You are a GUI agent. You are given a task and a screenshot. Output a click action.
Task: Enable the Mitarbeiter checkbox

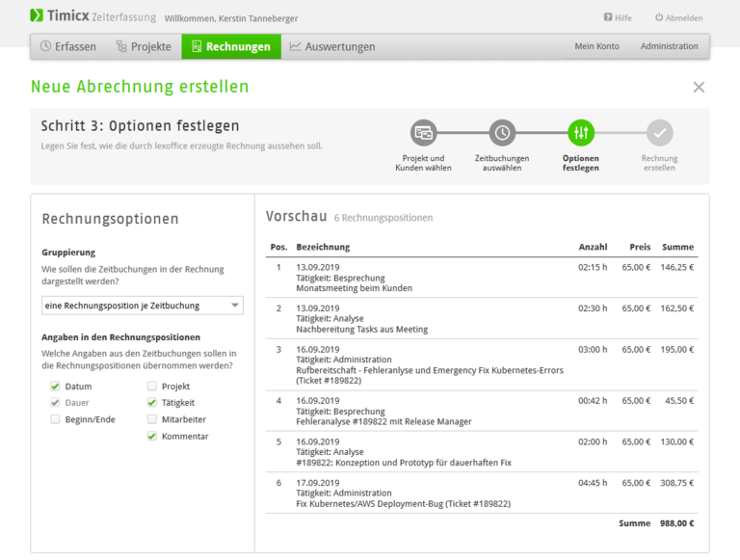click(152, 420)
